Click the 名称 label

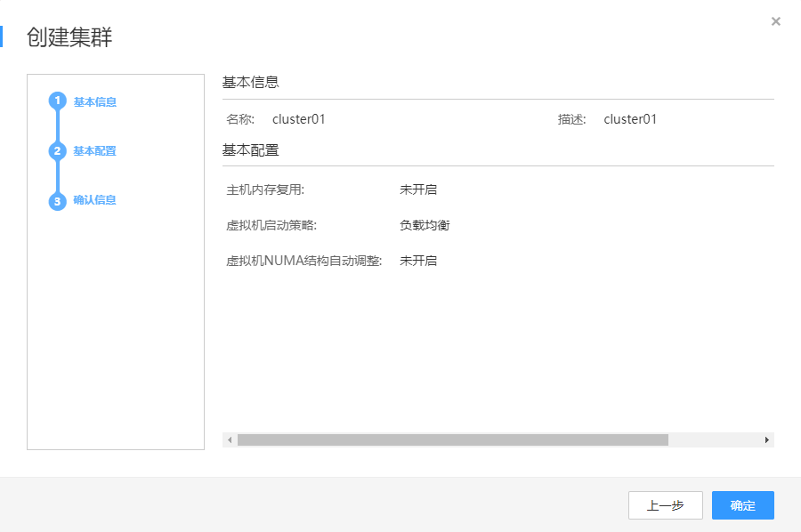point(240,119)
